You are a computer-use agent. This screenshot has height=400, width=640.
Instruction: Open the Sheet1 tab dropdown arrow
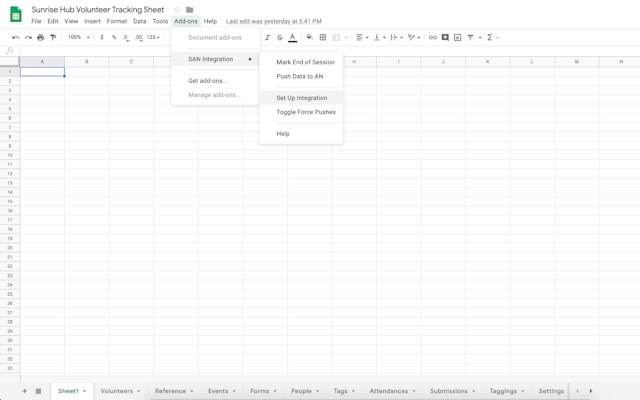click(84, 391)
